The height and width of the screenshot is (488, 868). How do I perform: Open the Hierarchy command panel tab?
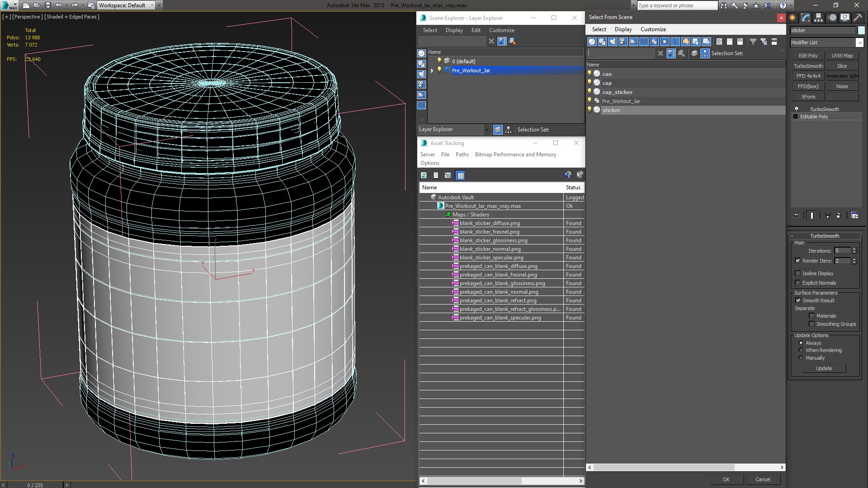click(x=818, y=18)
